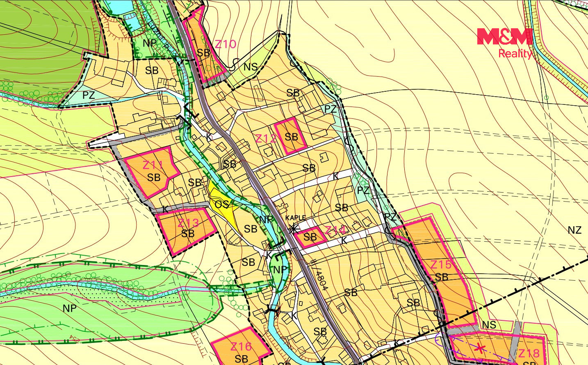This screenshot has height=365, width=588.
Task: Select the Z13 zone label
Action: [188, 223]
